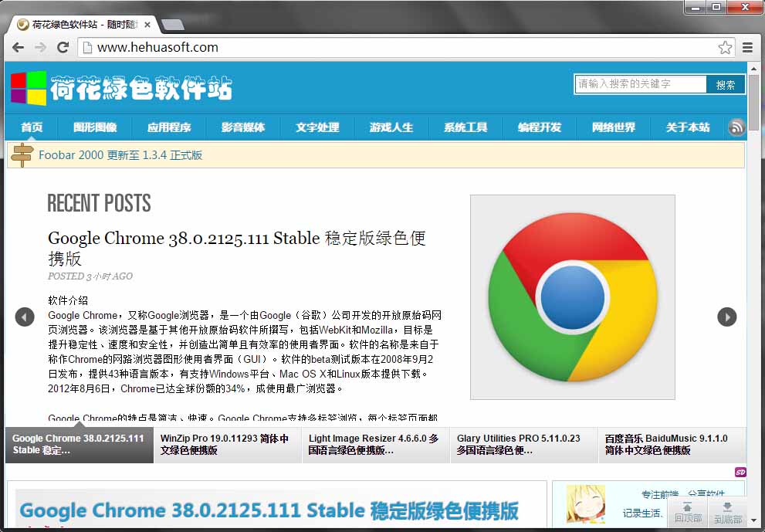Reload the current page
The height and width of the screenshot is (532, 765).
(x=63, y=48)
